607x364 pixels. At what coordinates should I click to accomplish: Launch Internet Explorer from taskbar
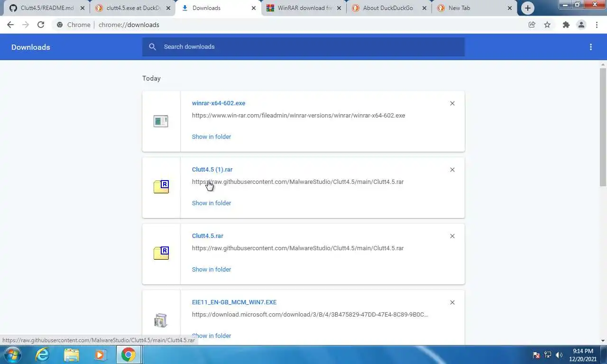click(x=43, y=355)
